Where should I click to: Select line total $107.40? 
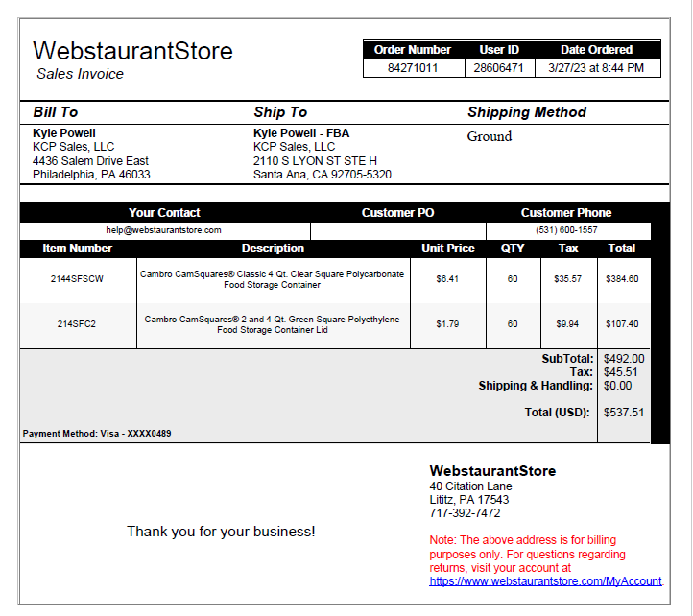622,324
